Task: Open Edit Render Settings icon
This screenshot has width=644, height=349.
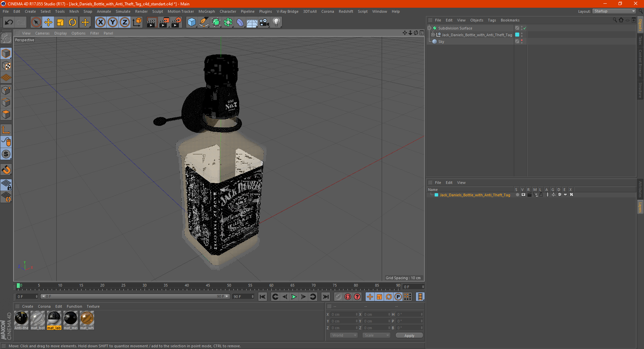Action: [x=176, y=22]
